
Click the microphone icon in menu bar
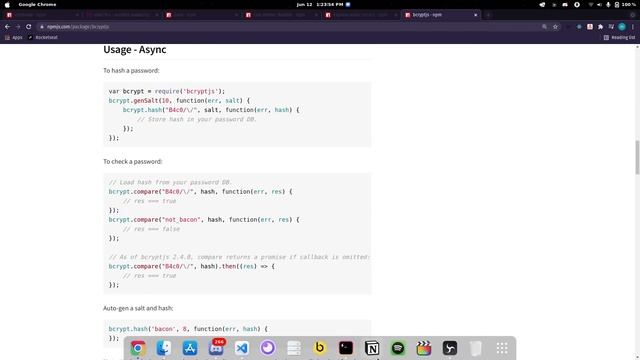tap(608, 4)
